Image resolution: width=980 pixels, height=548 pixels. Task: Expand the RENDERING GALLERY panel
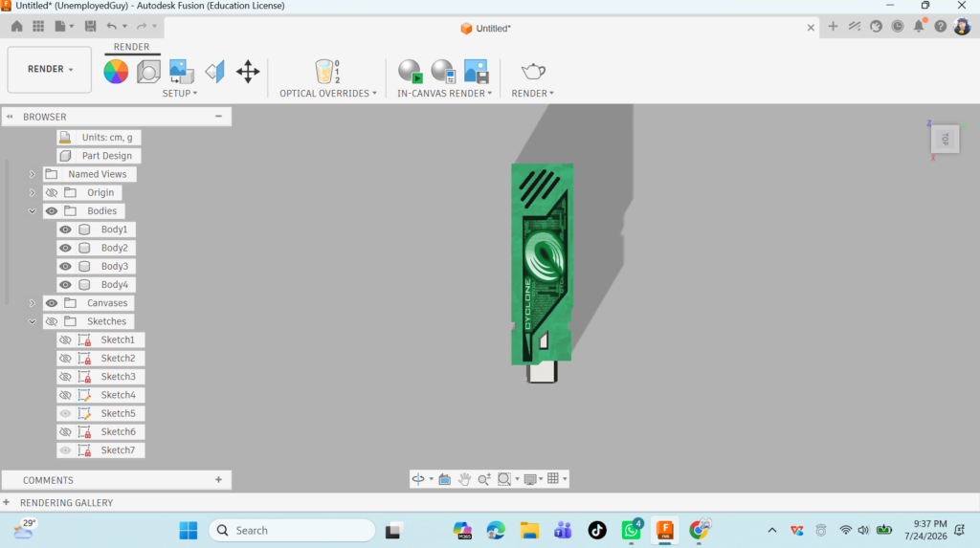click(7, 502)
